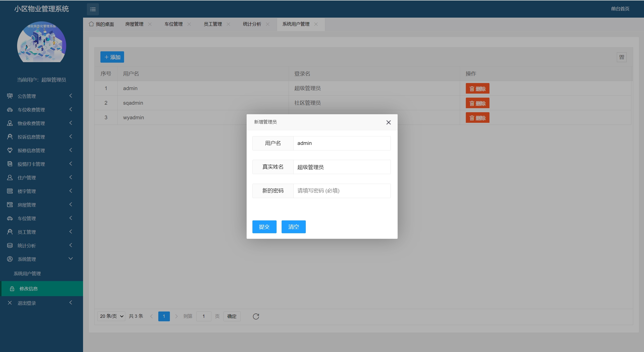Click the lock icon beside 修改信息
Viewport: 644px width, 352px height.
pos(12,289)
